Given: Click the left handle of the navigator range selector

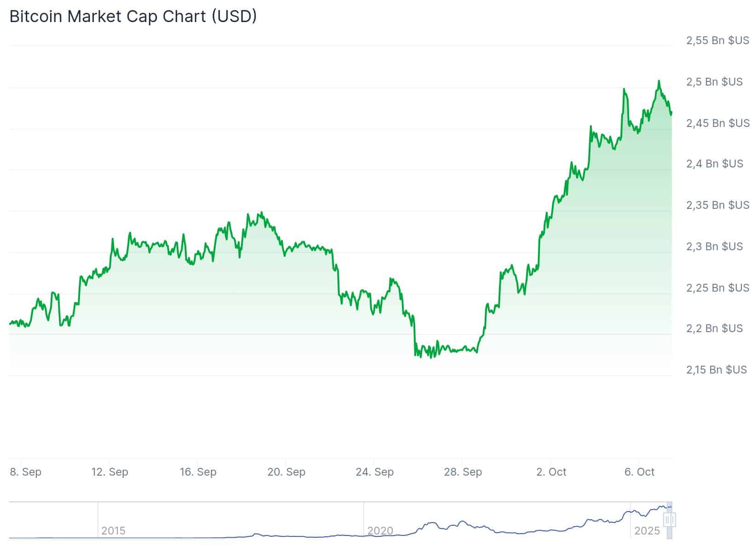Looking at the screenshot, I should click(x=667, y=520).
